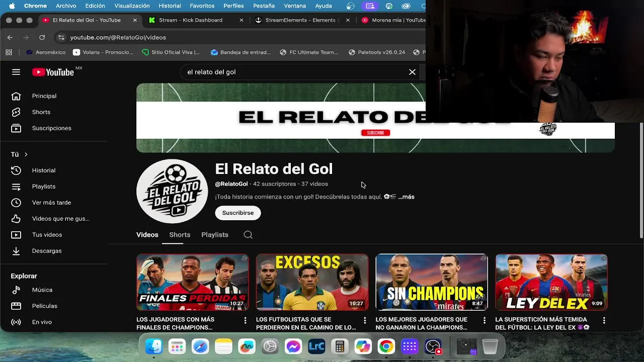The width and height of the screenshot is (644, 362).
Task: Open the channel search magnifier icon
Action: click(248, 235)
